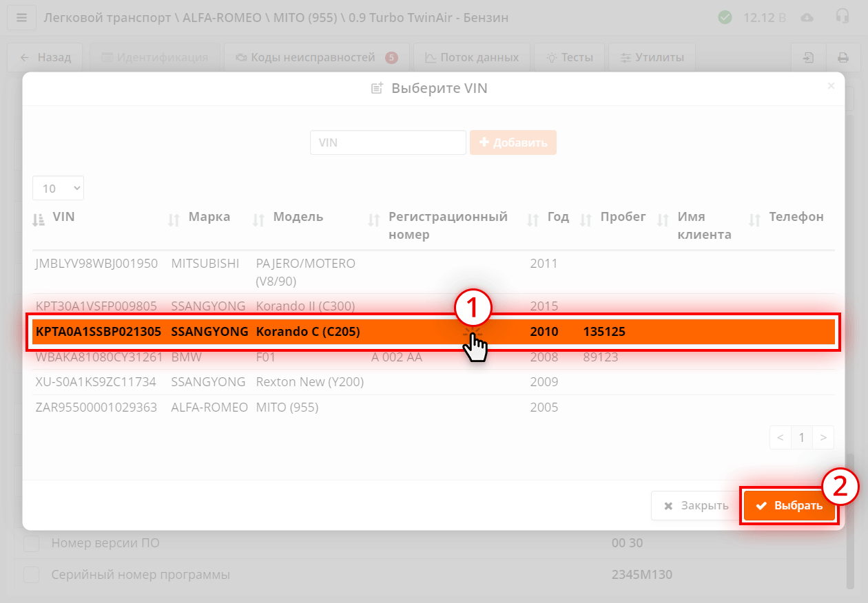The width and height of the screenshot is (868, 603).
Task: Sort the table by Марка column
Action: coord(173,219)
